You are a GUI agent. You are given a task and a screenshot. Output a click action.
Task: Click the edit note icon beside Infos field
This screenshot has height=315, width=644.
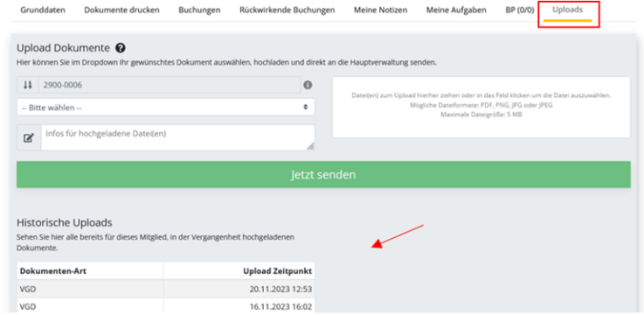pos(29,137)
